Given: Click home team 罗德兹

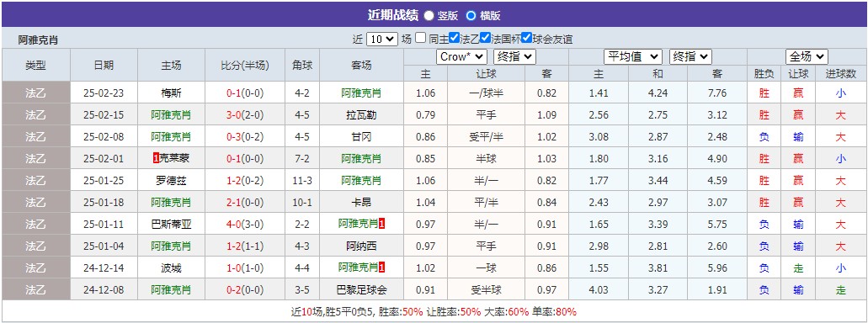Looking at the screenshot, I should 171,180.
